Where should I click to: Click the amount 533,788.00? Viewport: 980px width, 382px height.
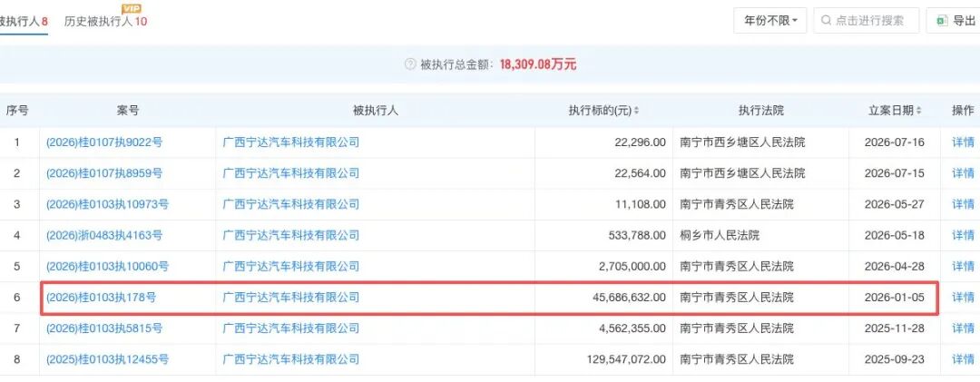(x=638, y=236)
